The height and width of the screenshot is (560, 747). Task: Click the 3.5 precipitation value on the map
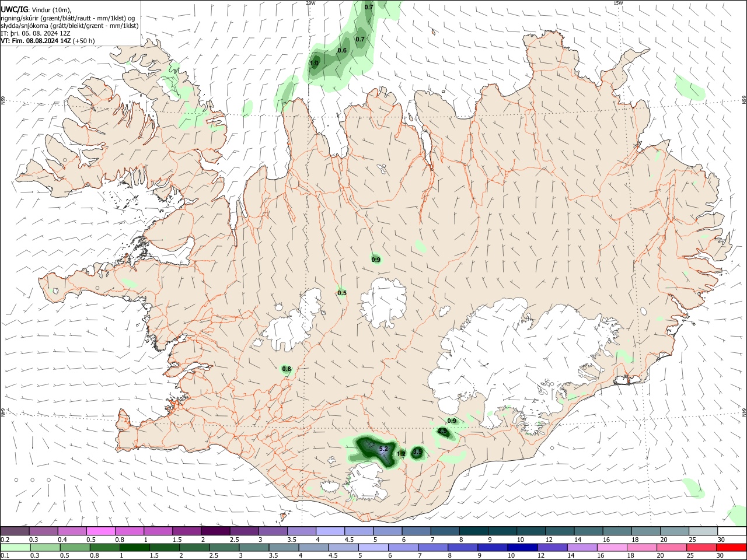(417, 452)
